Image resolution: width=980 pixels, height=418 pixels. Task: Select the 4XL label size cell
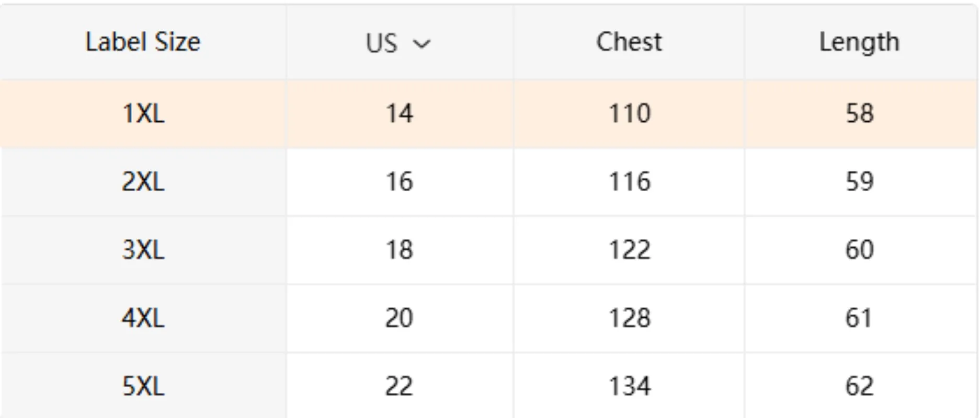[143, 318]
